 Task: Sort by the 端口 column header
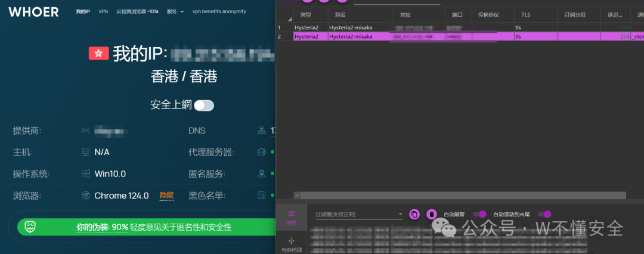click(x=457, y=15)
